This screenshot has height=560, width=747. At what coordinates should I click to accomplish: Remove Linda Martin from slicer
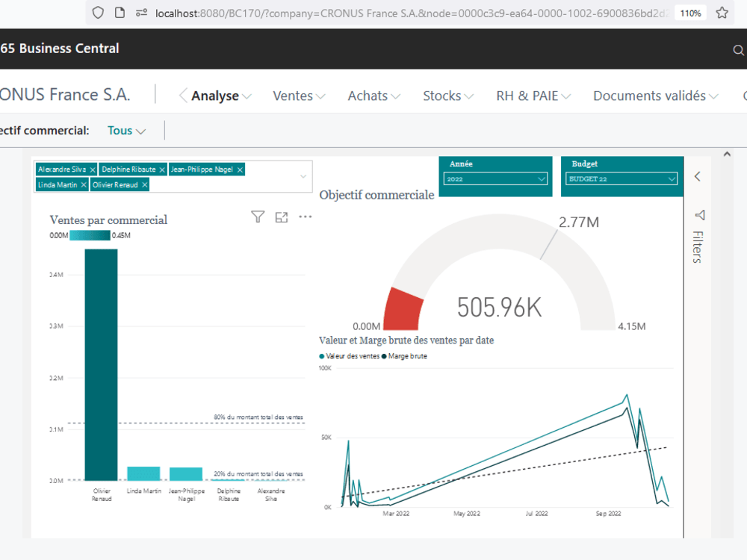click(84, 184)
